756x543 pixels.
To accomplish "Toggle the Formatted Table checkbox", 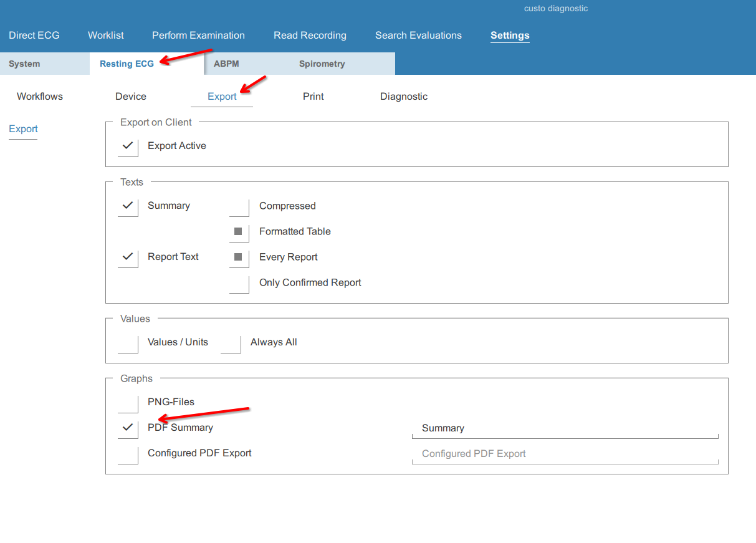I will pos(239,232).
